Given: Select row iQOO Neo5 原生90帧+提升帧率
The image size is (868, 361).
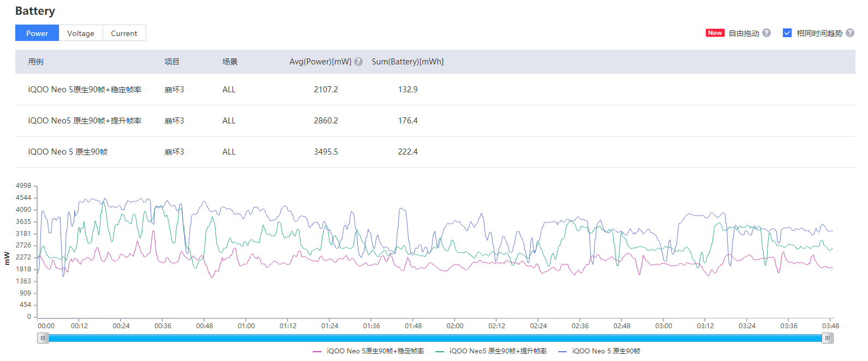Looking at the screenshot, I should click(435, 121).
